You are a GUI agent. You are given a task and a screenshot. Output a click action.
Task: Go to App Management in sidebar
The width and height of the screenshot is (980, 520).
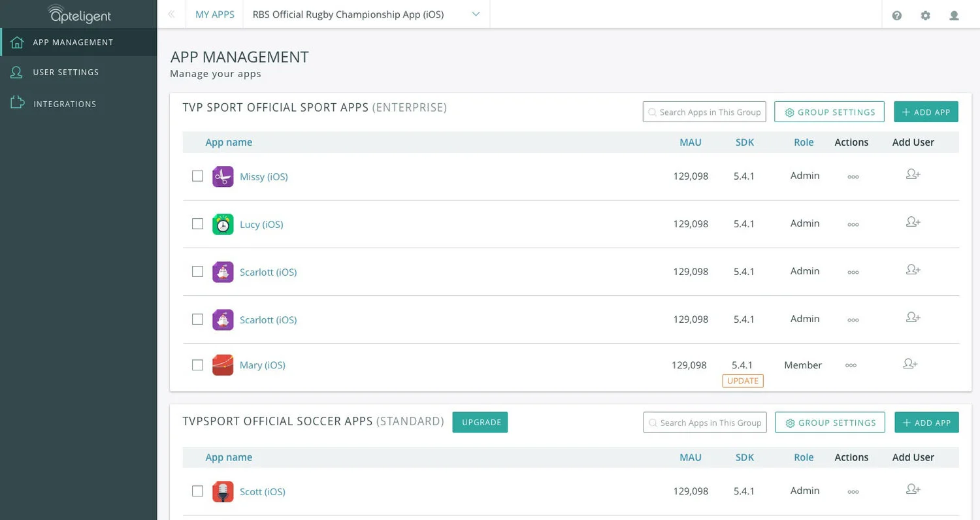(78, 42)
